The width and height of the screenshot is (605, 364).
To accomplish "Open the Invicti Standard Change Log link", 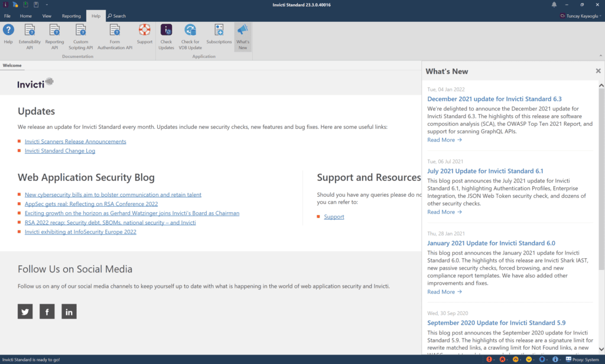I will 60,151.
